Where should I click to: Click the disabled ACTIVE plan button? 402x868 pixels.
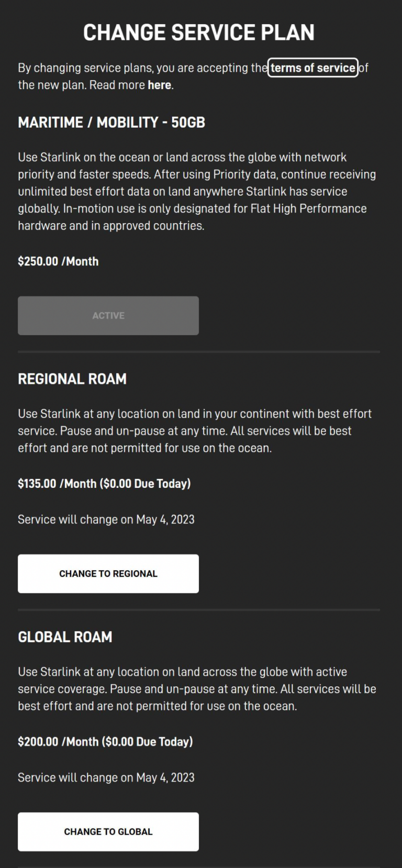click(x=108, y=315)
